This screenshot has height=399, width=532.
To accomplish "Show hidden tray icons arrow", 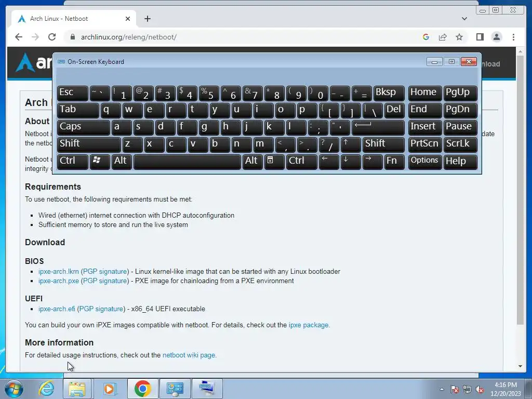I will click(x=442, y=389).
